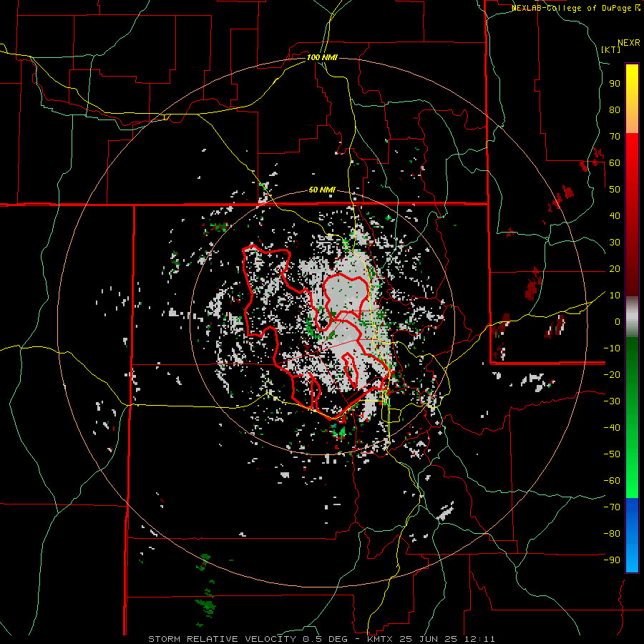Click the -60 scale value

613,481
